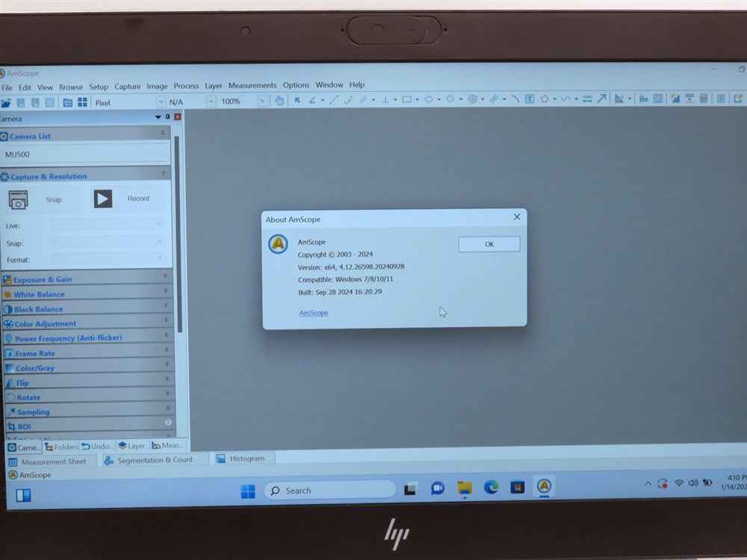Open File Explorer from the taskbar
747x560 pixels.
[x=465, y=488]
